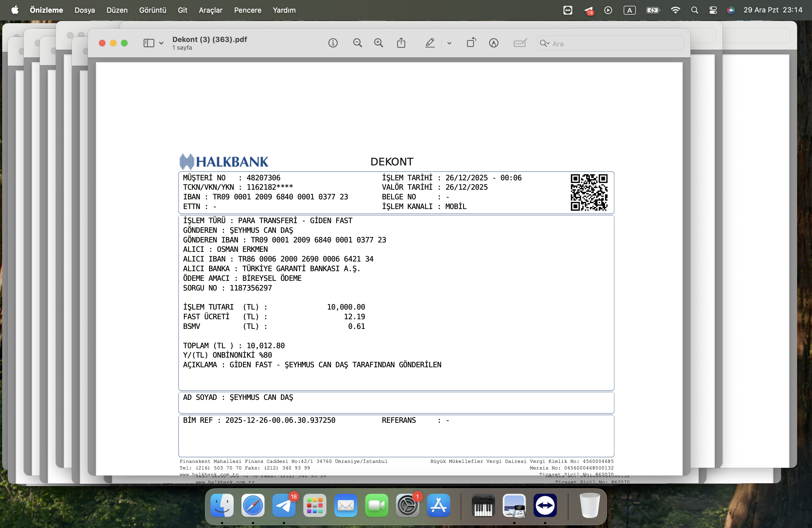This screenshot has width=812, height=528.
Task: Toggle the sidebar view button
Action: 149,43
